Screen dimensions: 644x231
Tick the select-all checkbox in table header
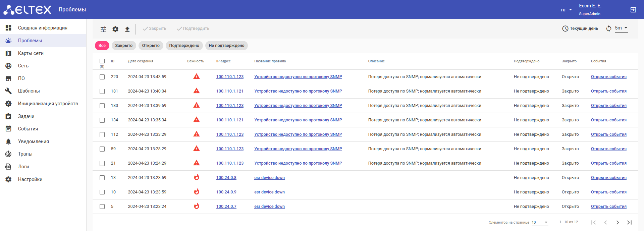click(102, 61)
